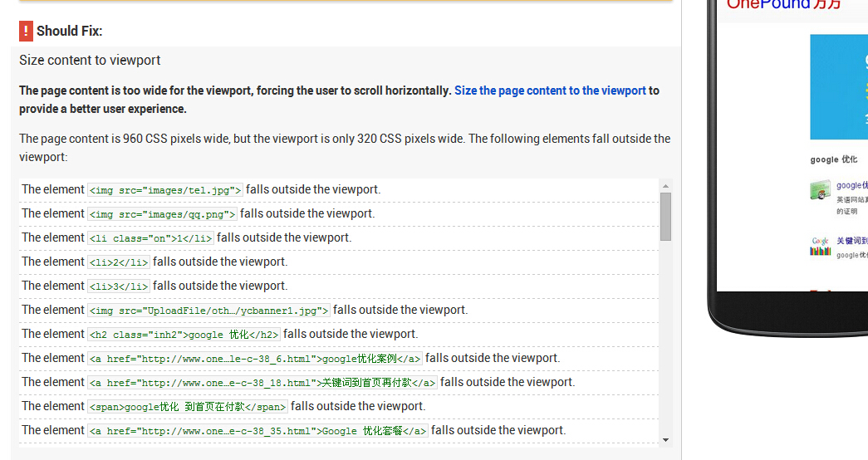Select the h2 class="inh2" code snippet
The image size is (868, 460).
(x=184, y=335)
